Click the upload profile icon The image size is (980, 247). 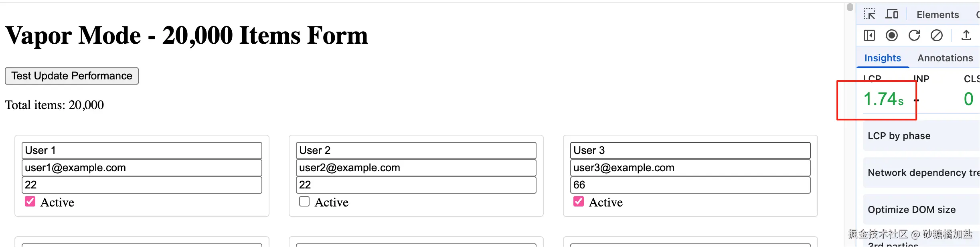point(966,36)
